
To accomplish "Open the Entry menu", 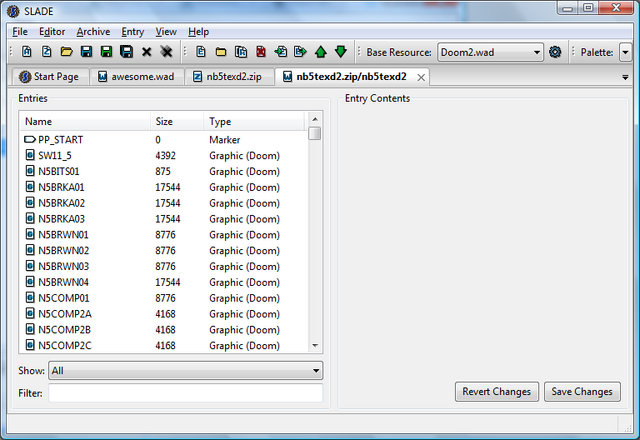I will 133,31.
